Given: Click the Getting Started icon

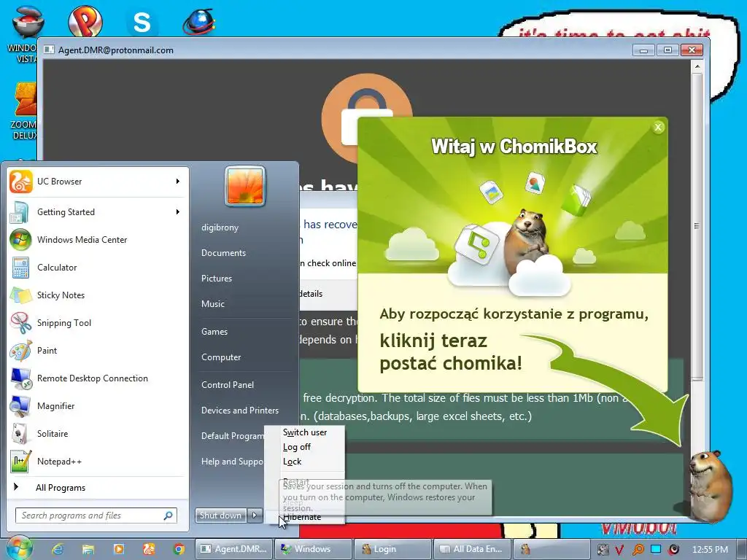Looking at the screenshot, I should coord(20,212).
